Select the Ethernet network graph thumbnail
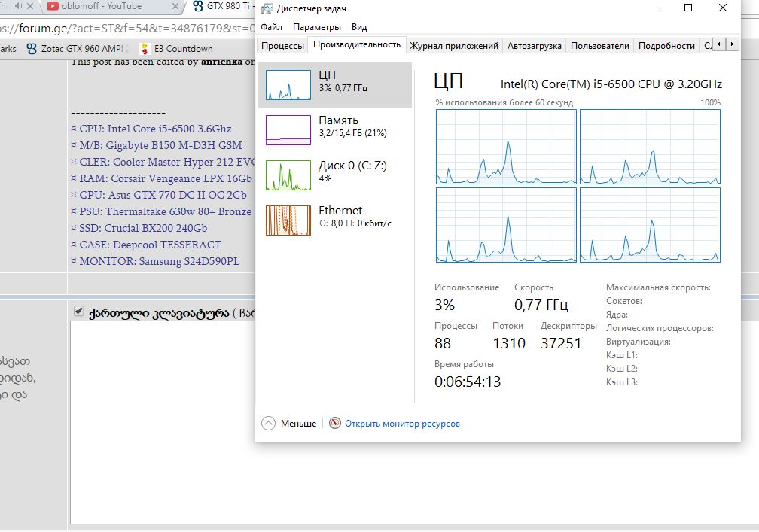The height and width of the screenshot is (532, 759). click(x=288, y=220)
